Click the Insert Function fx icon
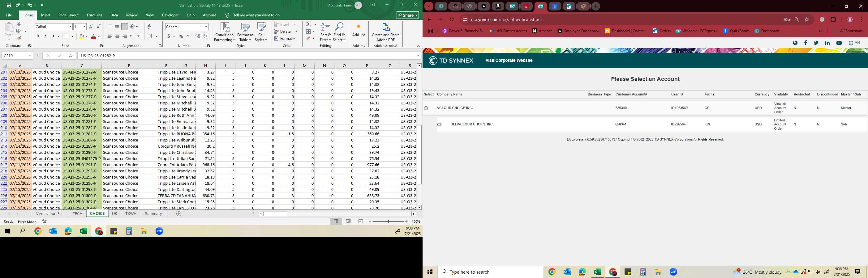 [x=71, y=56]
